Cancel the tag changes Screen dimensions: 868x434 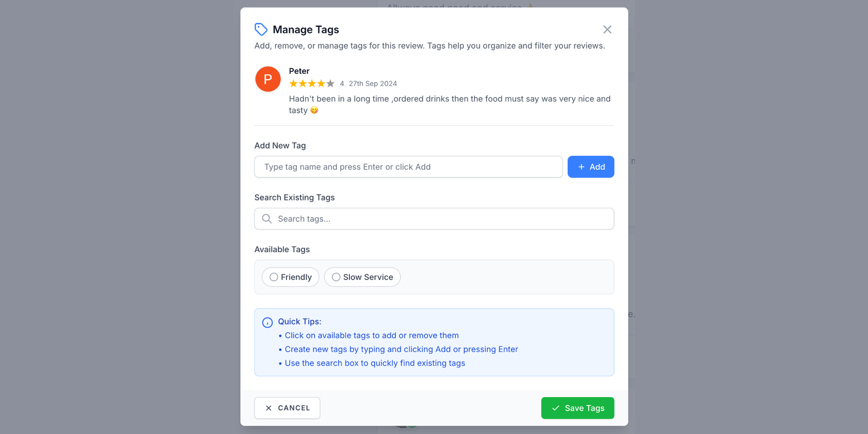287,408
